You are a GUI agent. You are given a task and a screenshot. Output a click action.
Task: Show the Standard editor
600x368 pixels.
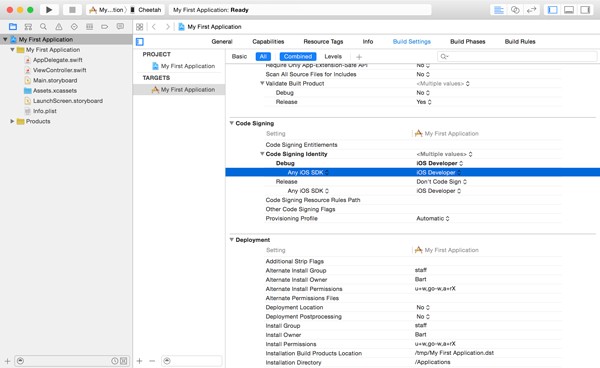(499, 10)
